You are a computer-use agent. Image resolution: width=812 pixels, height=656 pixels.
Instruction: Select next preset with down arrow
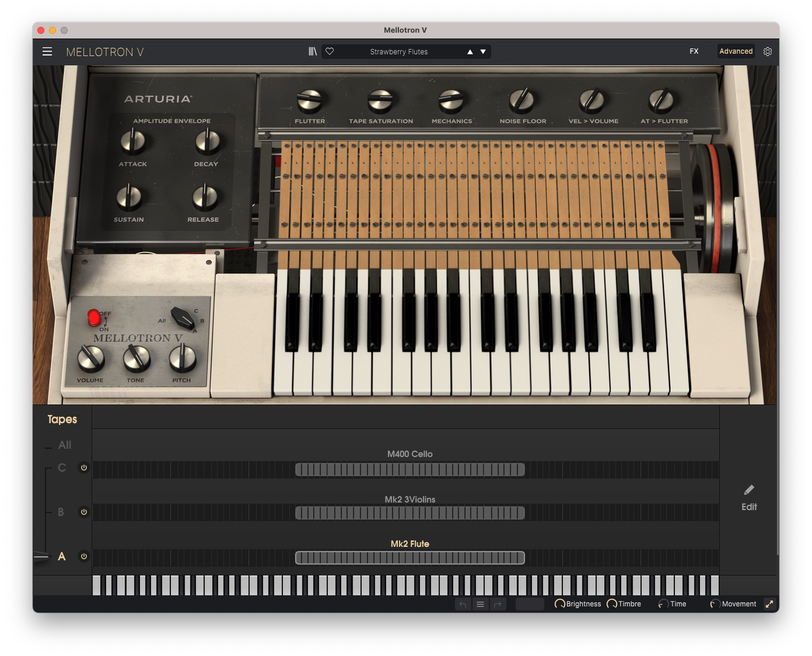tap(483, 52)
